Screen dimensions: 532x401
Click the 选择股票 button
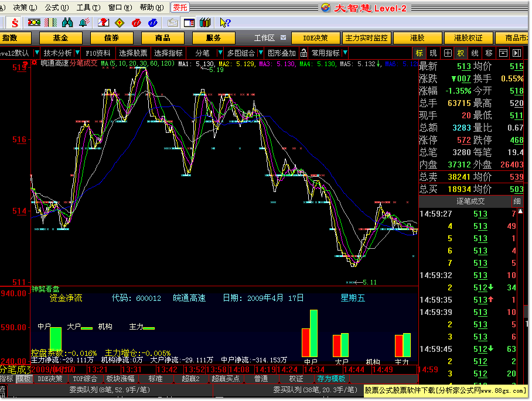[133, 53]
